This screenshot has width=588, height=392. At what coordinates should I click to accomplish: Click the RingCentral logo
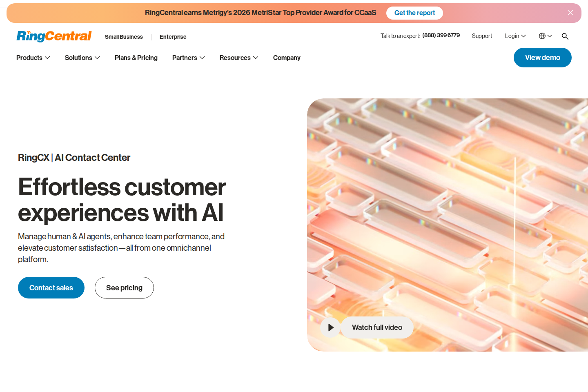[54, 36]
